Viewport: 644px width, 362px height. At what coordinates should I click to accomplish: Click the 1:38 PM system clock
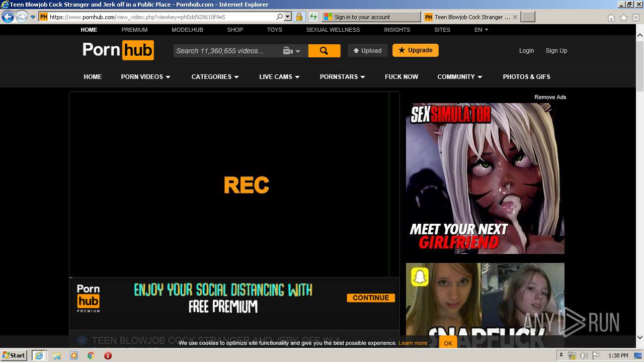click(x=618, y=355)
